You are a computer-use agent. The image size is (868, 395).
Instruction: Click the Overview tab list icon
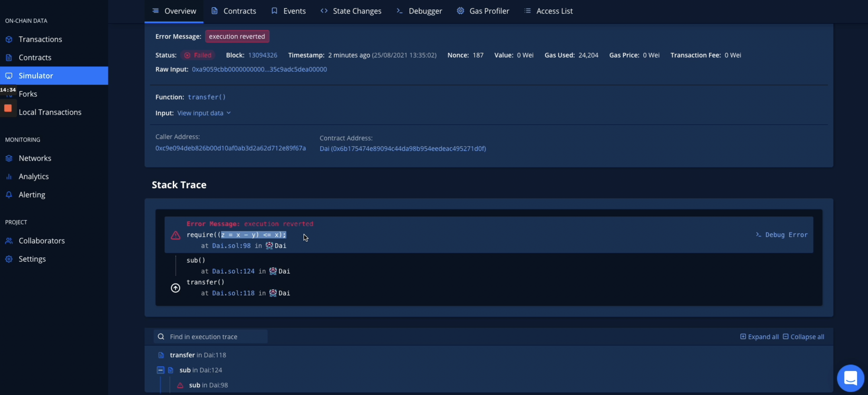155,11
